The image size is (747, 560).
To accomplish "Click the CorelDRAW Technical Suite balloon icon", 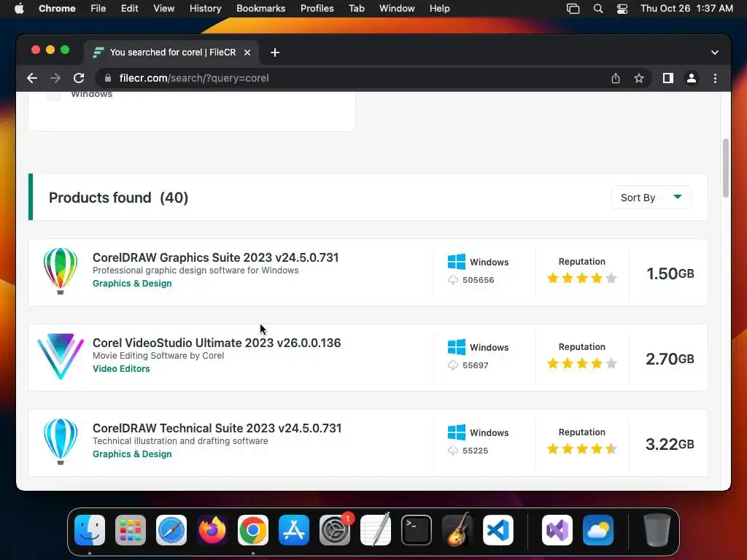I will coord(61,441).
